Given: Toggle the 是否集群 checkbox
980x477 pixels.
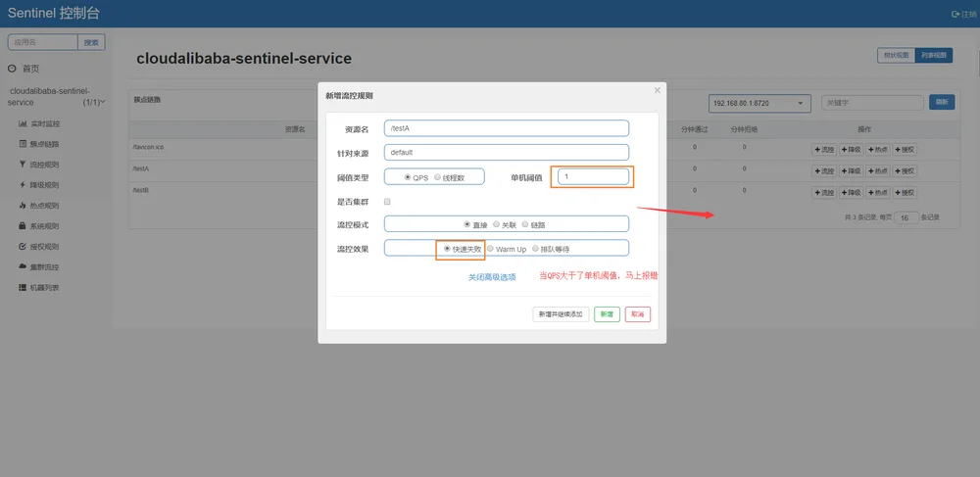Looking at the screenshot, I should coord(387,202).
